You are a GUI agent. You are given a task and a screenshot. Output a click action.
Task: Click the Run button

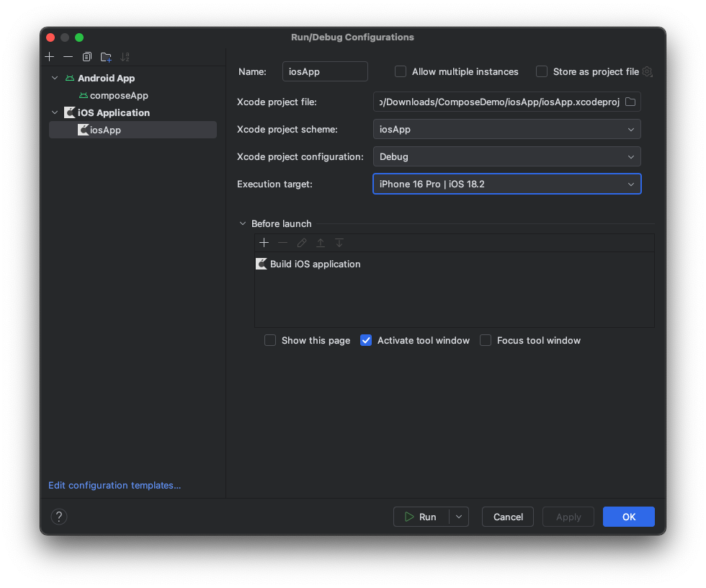[x=421, y=517]
